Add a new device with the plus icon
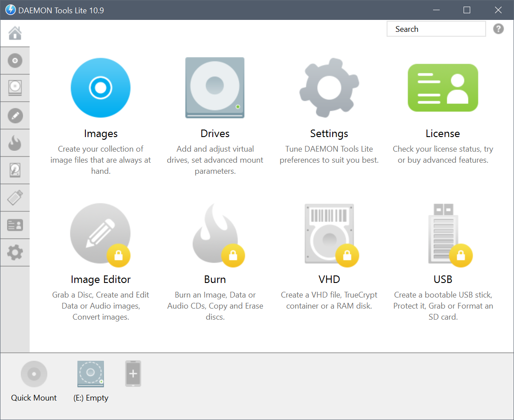The height and width of the screenshot is (420, 514). [x=133, y=374]
